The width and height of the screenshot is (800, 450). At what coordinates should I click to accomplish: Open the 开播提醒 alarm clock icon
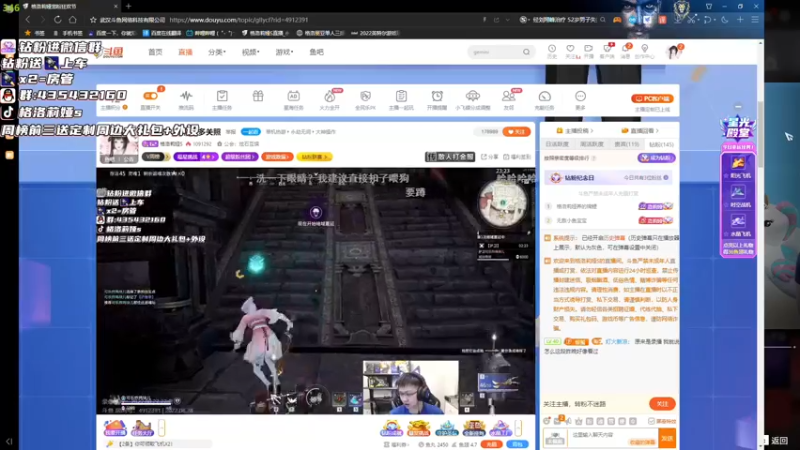click(x=437, y=96)
